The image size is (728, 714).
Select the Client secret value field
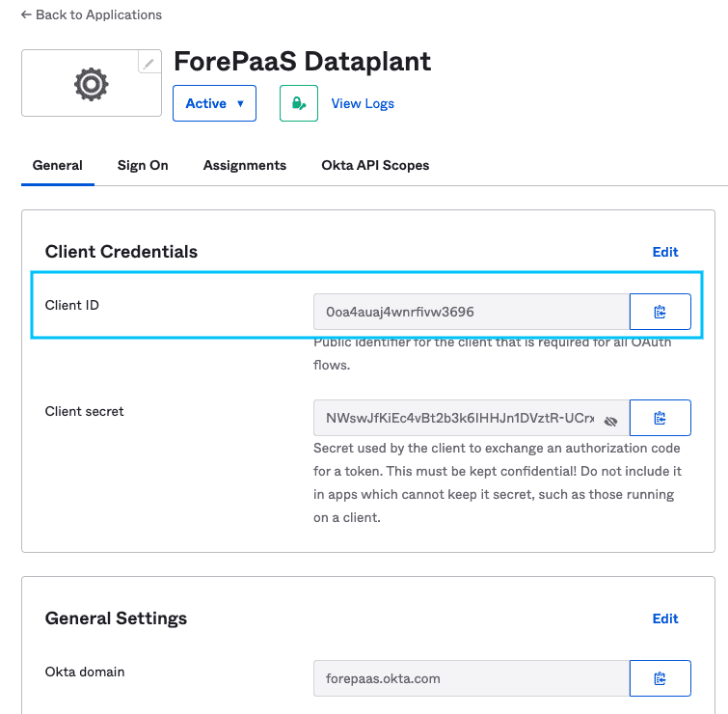[472, 418]
